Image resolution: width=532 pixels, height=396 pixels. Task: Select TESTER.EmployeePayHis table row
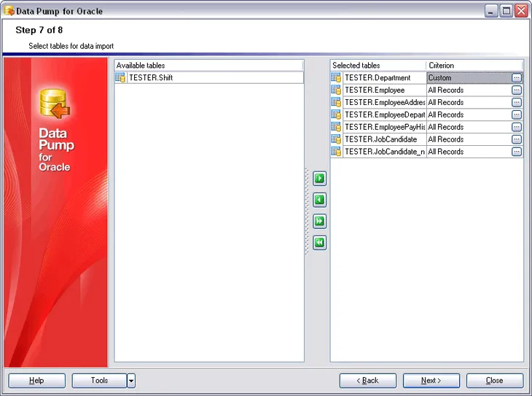click(x=384, y=127)
